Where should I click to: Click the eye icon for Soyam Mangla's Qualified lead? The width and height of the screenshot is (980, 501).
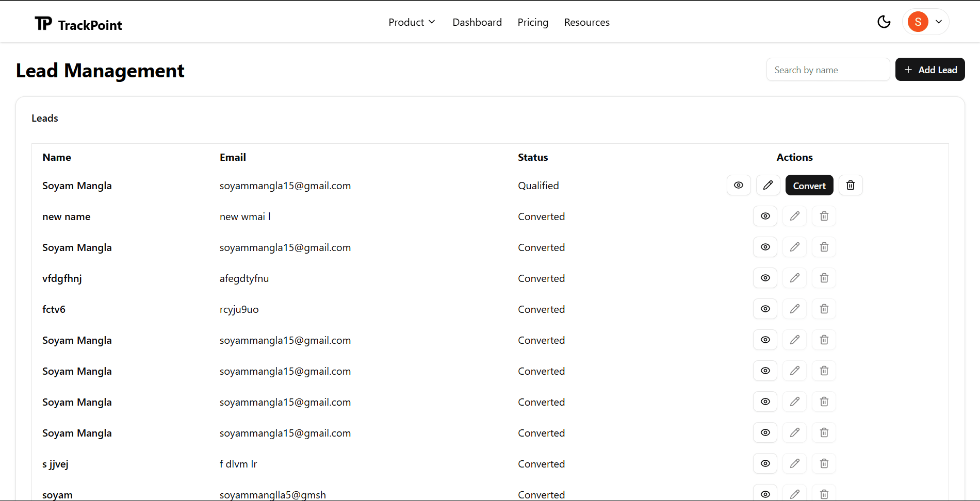738,185
